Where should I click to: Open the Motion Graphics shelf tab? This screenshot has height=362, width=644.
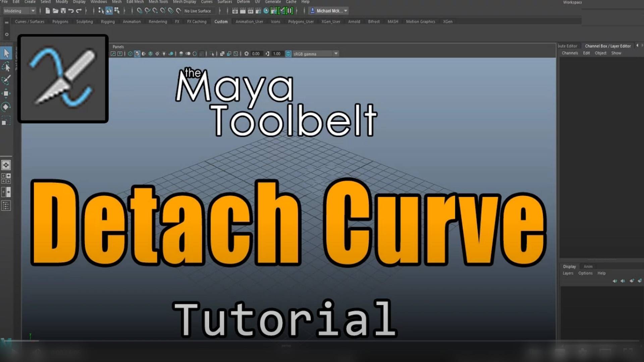(x=421, y=21)
